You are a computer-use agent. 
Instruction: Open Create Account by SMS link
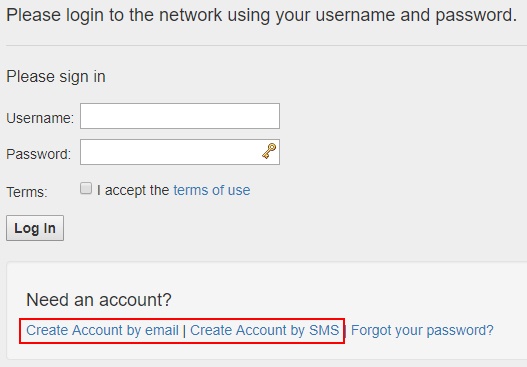265,330
